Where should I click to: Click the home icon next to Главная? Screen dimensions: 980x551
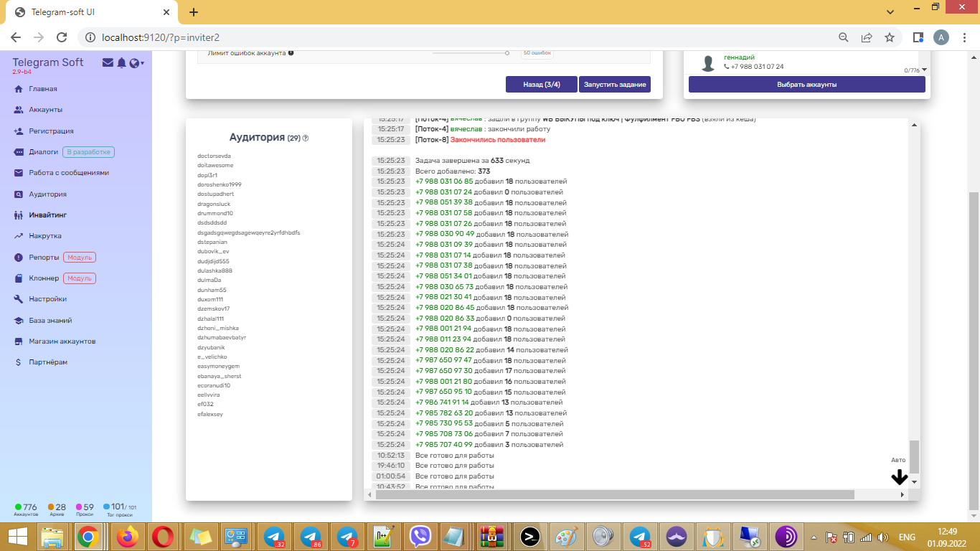pyautogui.click(x=19, y=89)
